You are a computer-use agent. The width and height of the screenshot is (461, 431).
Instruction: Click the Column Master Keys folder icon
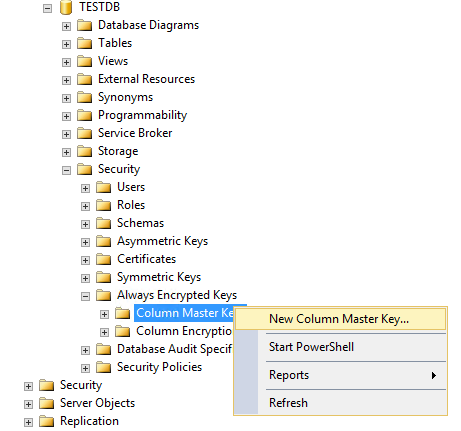click(x=122, y=313)
